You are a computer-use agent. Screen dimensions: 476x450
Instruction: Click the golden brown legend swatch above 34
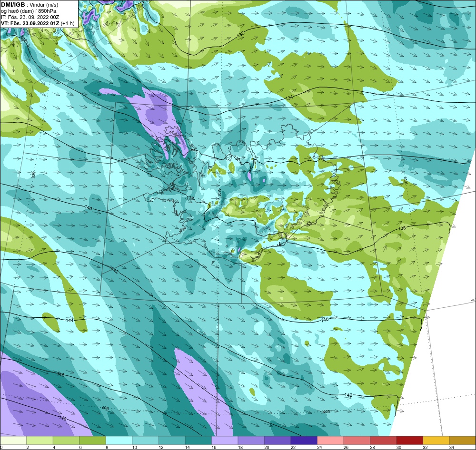(x=462, y=440)
